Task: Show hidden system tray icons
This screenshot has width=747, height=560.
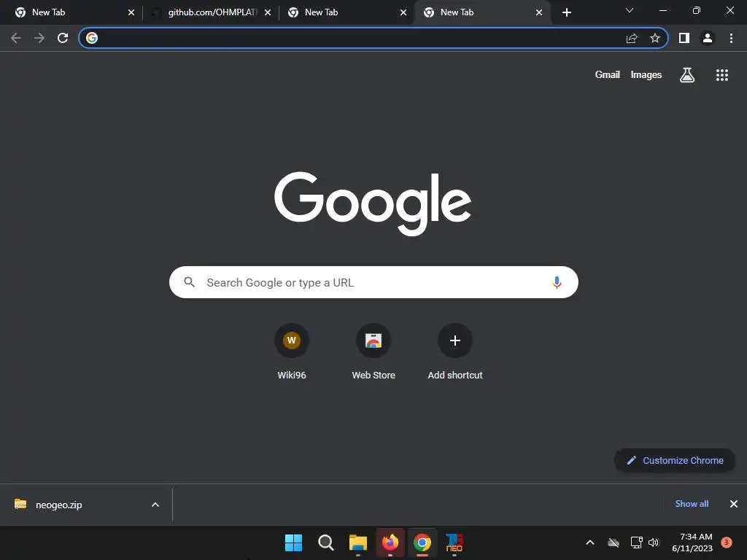Action: coord(589,542)
